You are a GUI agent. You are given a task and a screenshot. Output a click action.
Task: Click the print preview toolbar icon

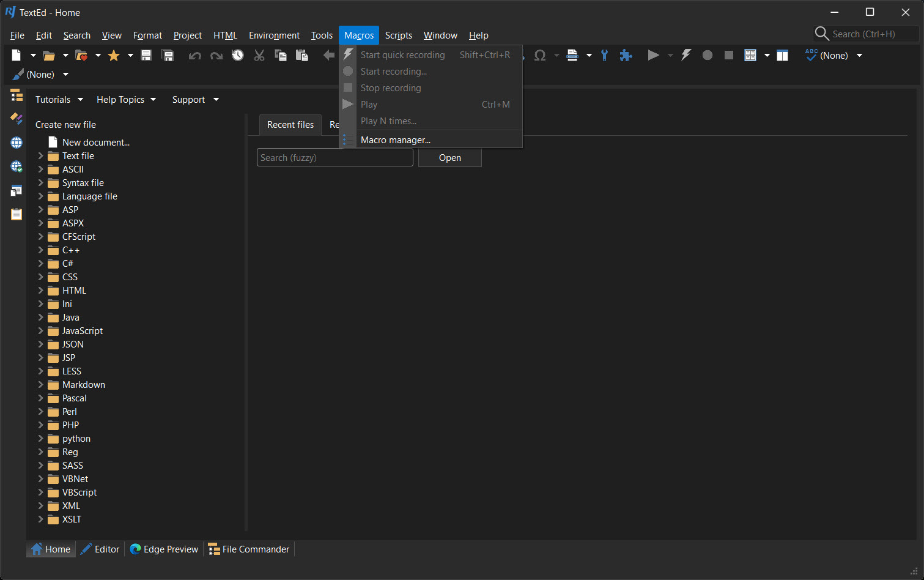[x=572, y=55]
